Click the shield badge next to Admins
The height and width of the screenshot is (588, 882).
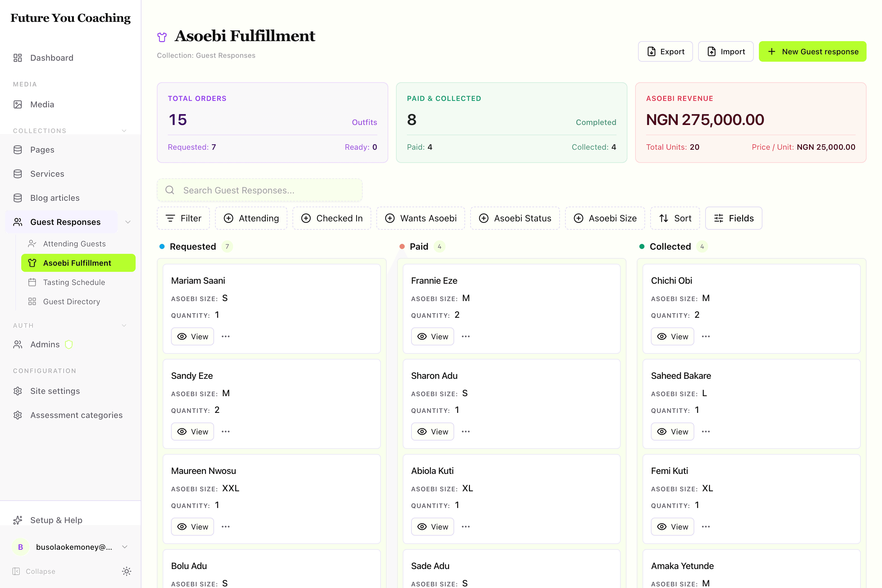[69, 344]
